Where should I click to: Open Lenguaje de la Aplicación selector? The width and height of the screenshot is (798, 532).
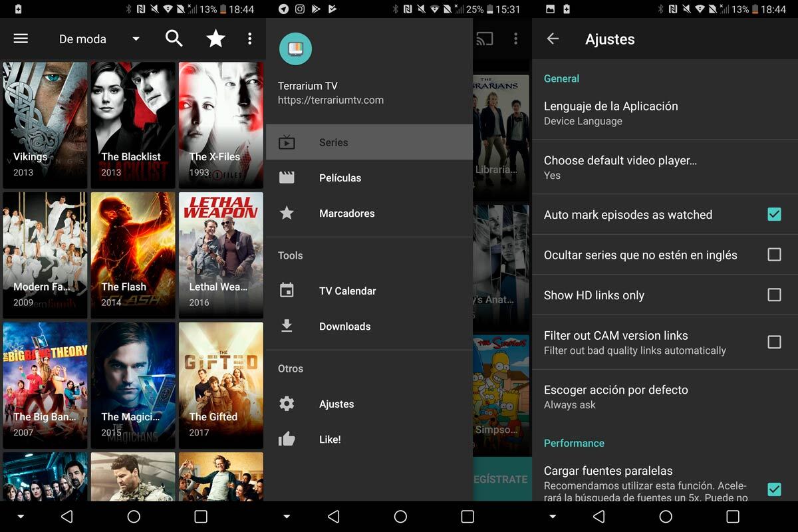point(610,112)
